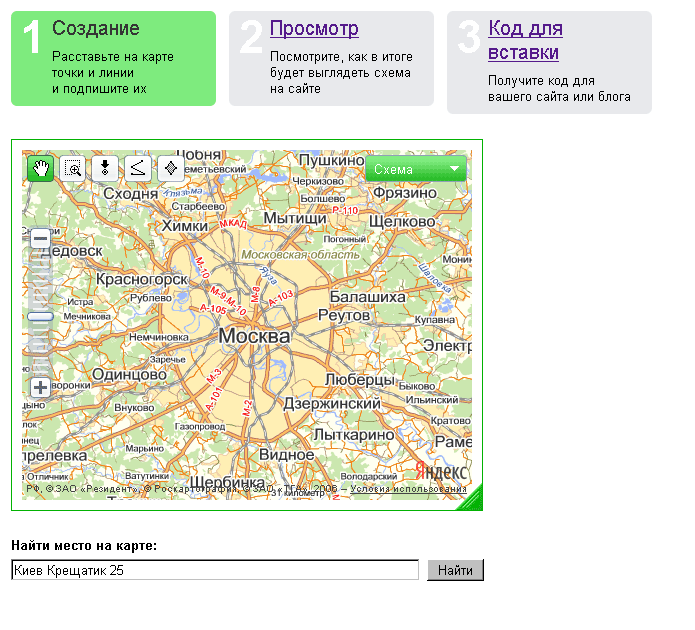
Task: Open the Код для вставки link
Action: click(x=525, y=40)
